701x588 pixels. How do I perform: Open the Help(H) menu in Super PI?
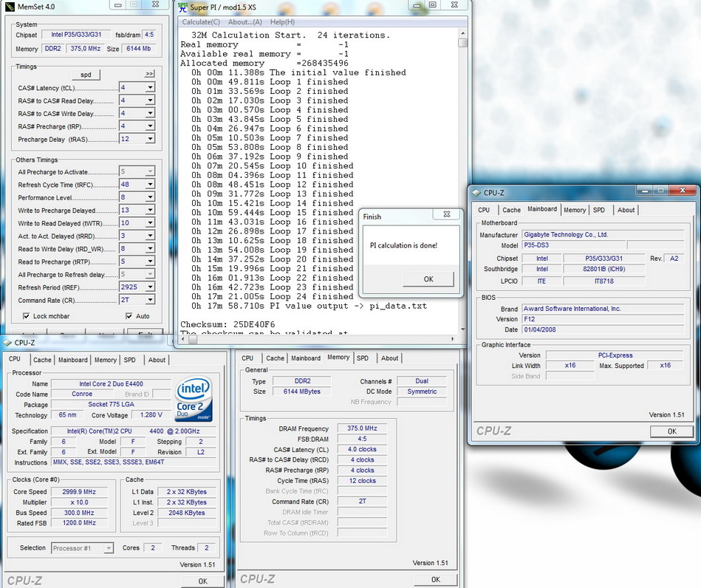tap(282, 22)
